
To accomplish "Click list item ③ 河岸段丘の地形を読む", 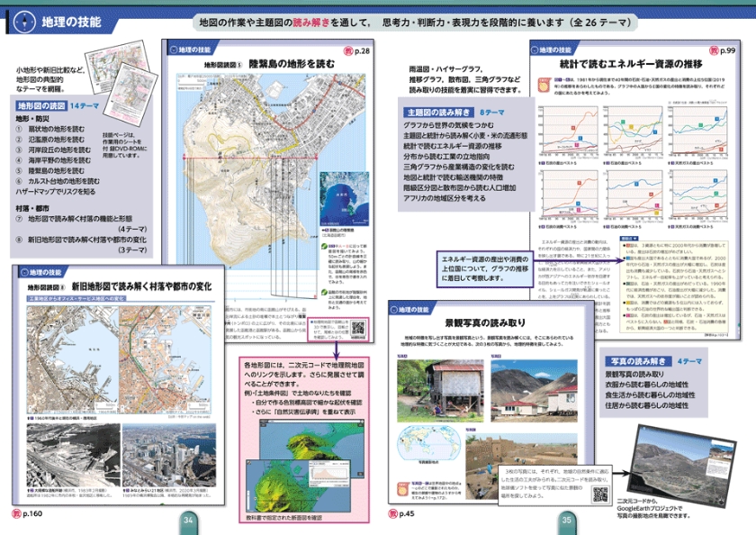I will (x=53, y=150).
